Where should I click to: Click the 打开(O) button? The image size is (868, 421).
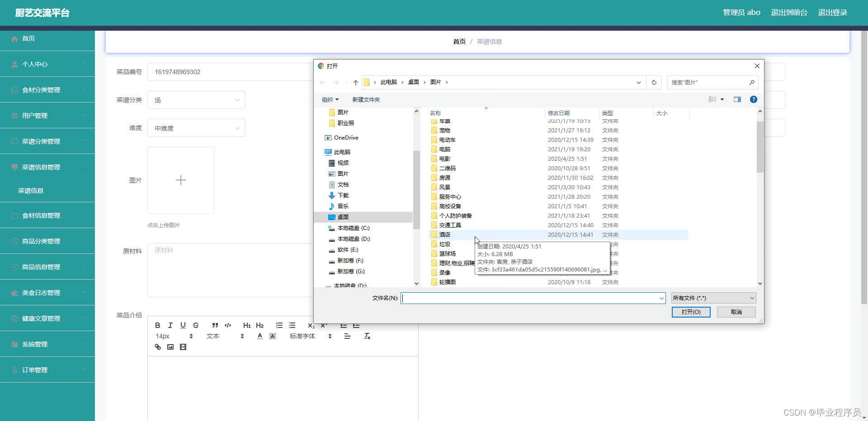691,312
